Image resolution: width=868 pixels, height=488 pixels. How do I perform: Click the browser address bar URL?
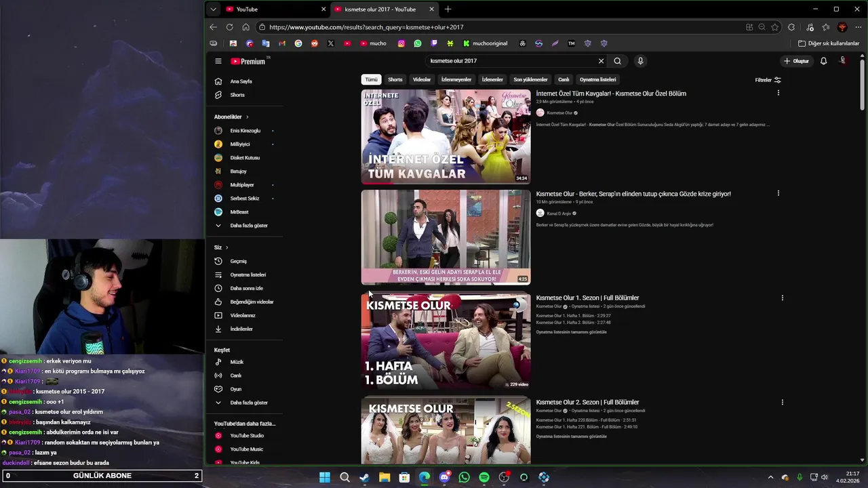tap(366, 27)
